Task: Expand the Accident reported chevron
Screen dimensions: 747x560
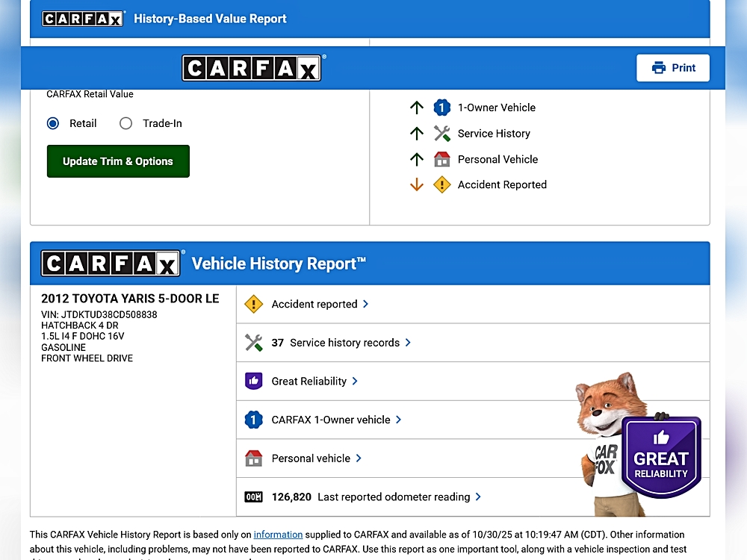Action: [366, 304]
